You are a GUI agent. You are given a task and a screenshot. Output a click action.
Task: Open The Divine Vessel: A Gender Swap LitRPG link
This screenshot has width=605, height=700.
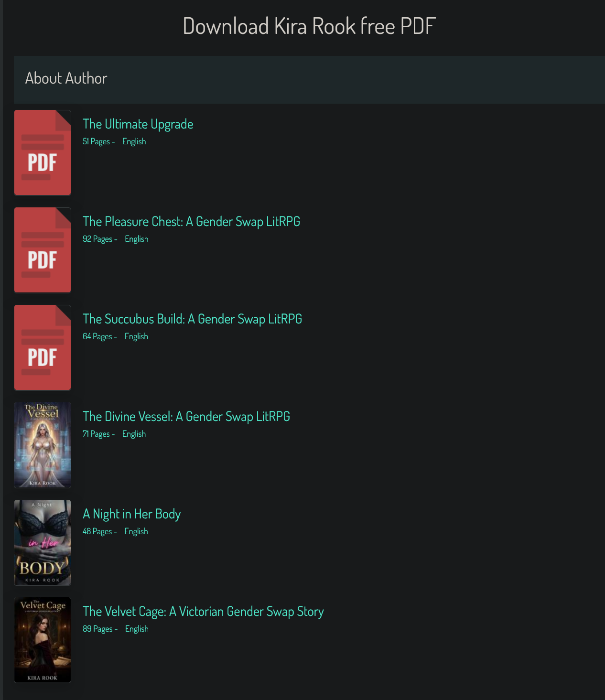[x=186, y=417]
